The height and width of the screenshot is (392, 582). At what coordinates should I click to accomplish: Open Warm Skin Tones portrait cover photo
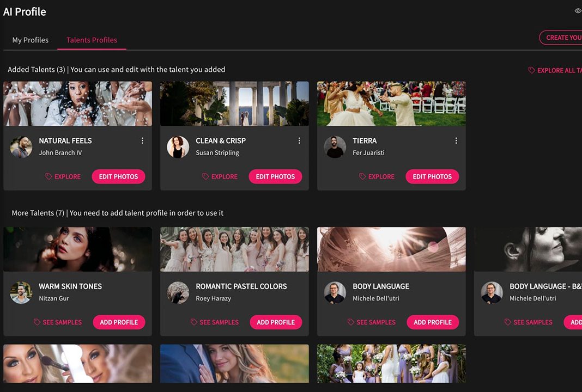point(77,249)
